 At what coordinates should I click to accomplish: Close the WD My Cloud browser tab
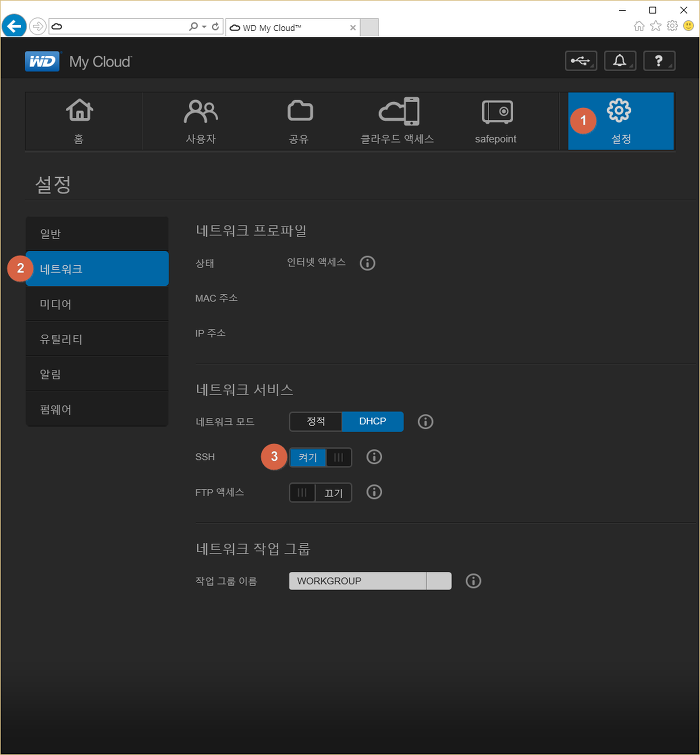(x=353, y=27)
